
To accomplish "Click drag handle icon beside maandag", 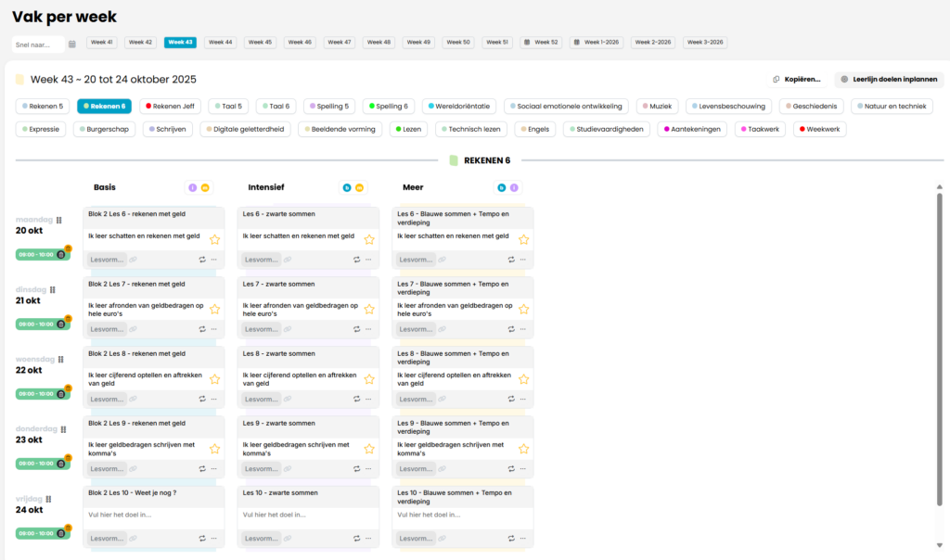I will [x=59, y=220].
